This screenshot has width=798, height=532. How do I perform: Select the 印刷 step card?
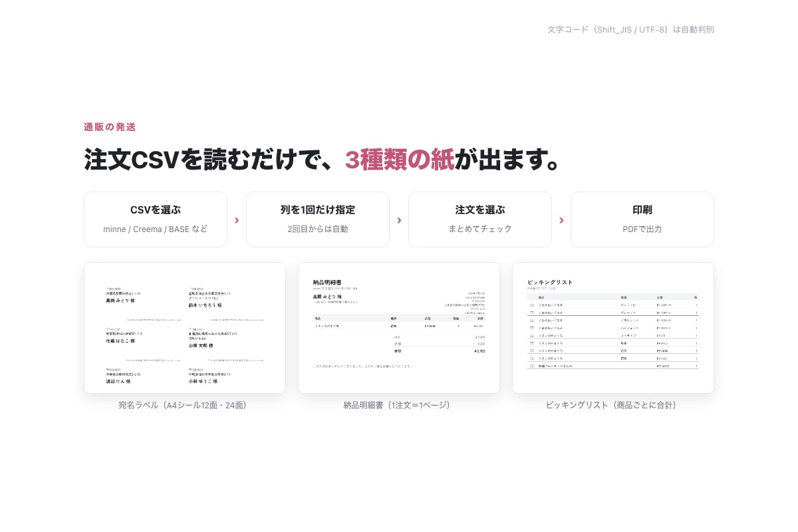tap(642, 219)
